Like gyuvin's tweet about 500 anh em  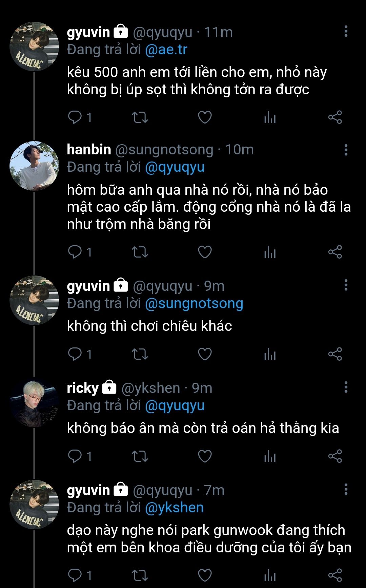[205, 117]
